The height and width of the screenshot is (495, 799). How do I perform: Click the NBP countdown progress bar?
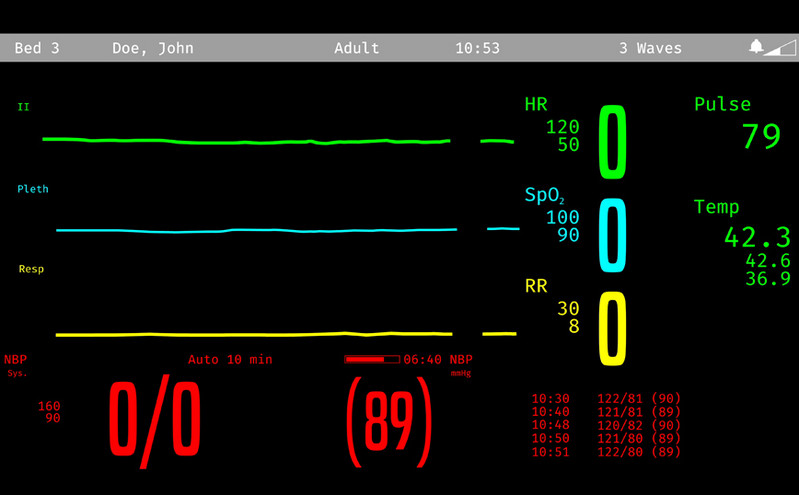click(x=371, y=359)
